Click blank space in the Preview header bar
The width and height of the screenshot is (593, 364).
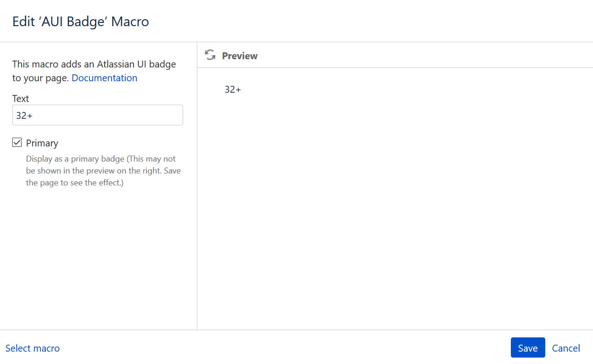413,56
